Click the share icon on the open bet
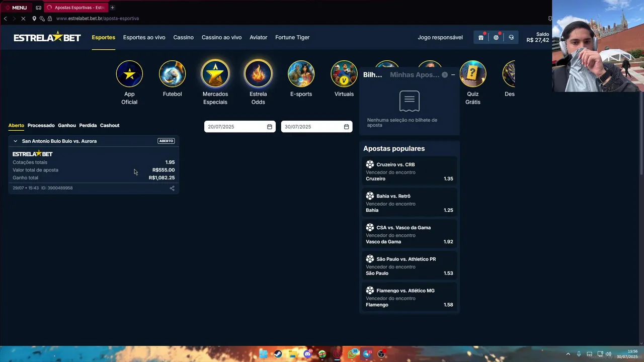Screen dimensions: 644x362 click(172, 188)
